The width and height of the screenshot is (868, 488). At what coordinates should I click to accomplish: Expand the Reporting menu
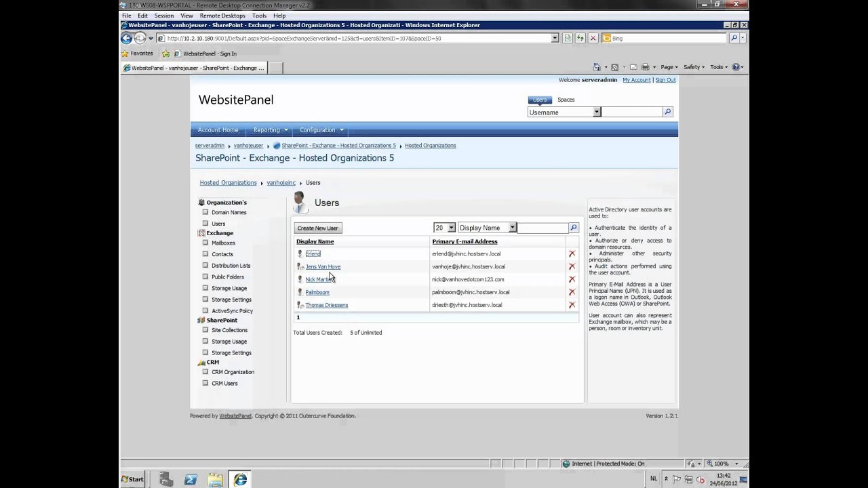[x=270, y=130]
